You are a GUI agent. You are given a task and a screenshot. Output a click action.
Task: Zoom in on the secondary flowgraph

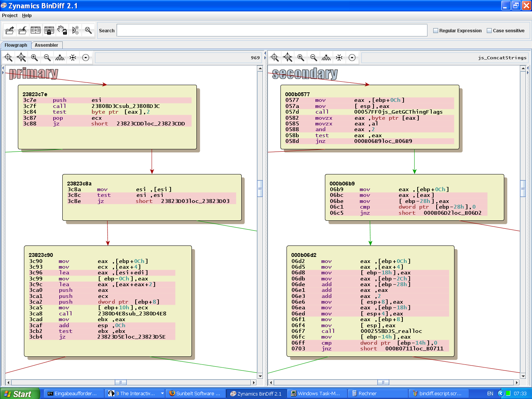coord(300,57)
